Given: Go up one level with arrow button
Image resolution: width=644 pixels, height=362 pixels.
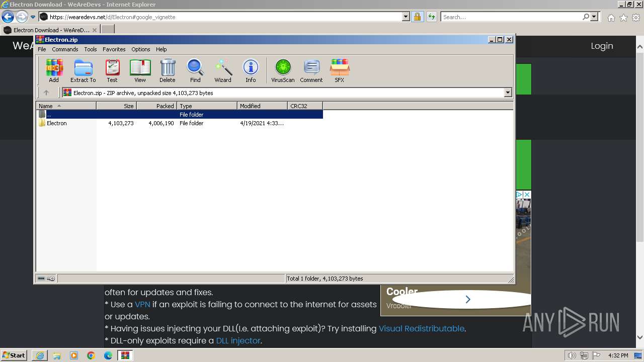Looking at the screenshot, I should click(46, 93).
